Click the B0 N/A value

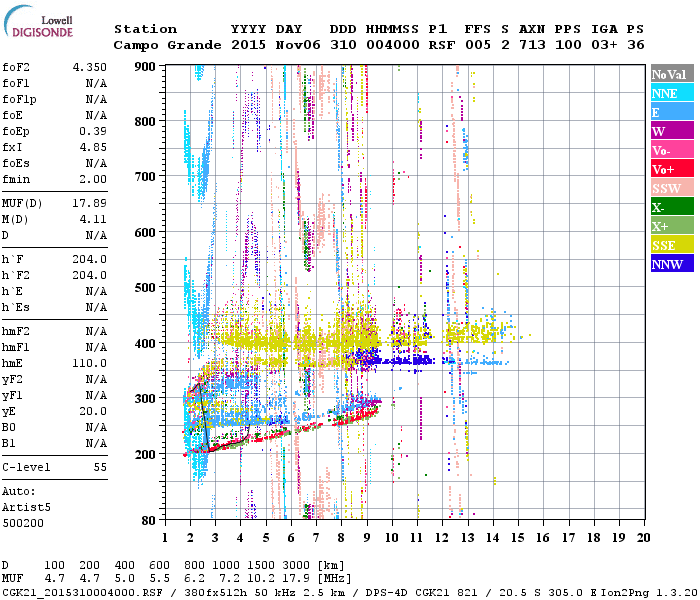pos(96,427)
